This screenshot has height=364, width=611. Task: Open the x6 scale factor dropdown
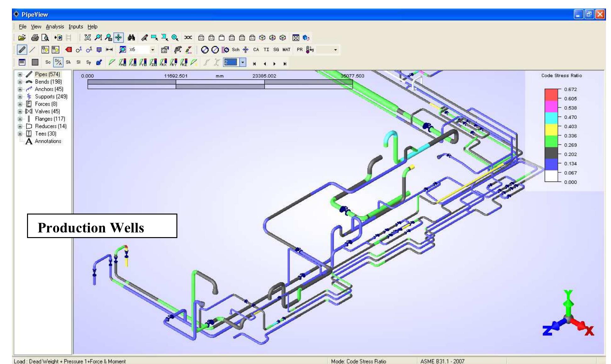point(153,50)
